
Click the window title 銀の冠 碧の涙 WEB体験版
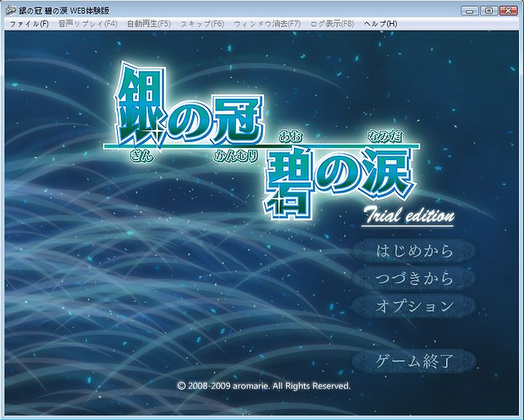(64, 11)
